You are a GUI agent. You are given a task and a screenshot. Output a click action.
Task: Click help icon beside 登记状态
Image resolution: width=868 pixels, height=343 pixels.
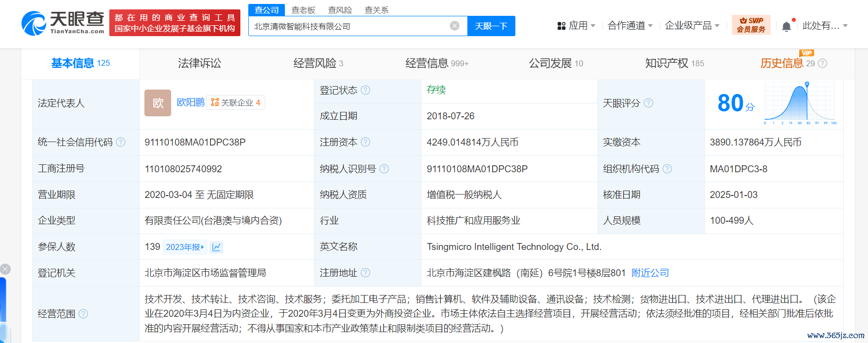point(365,90)
